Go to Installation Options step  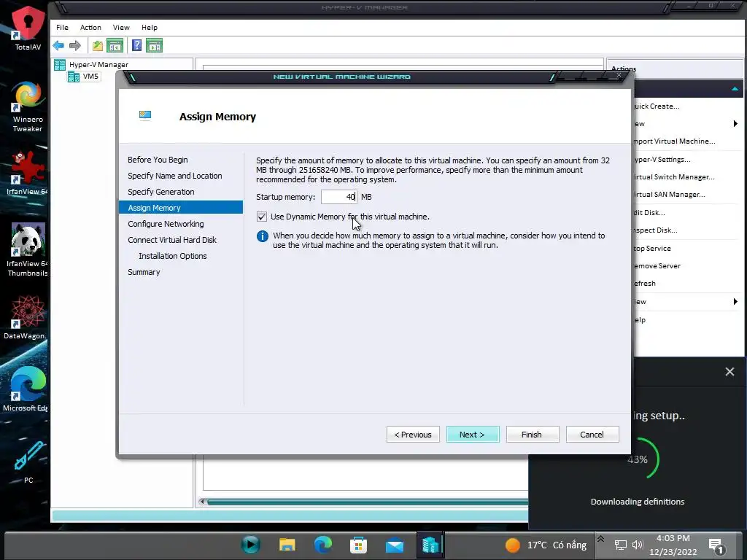[172, 256]
